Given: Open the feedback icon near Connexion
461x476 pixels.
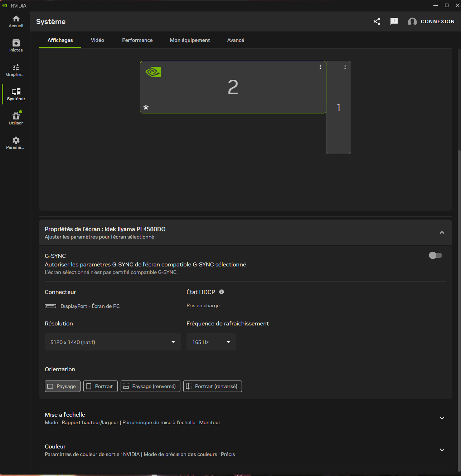Looking at the screenshot, I should tap(394, 21).
